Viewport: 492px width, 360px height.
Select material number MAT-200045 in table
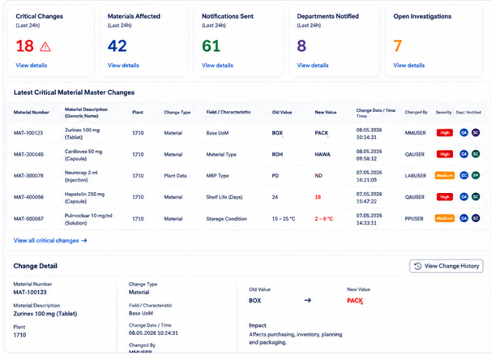29,154
